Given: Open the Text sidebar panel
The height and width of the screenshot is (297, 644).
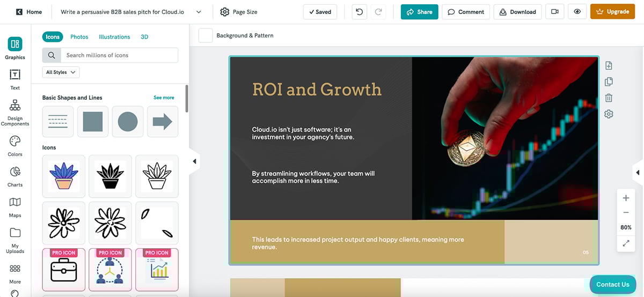Looking at the screenshot, I should pos(15,79).
